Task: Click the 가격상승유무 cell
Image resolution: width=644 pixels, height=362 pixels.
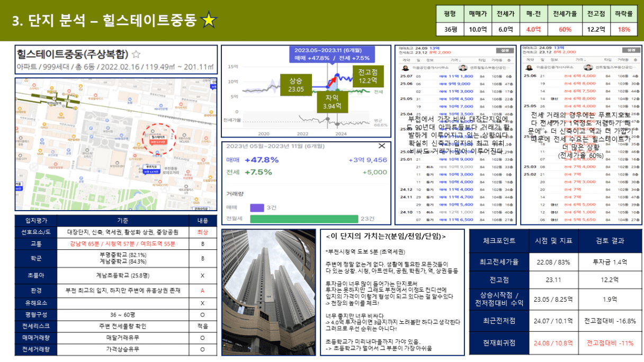Action: pyautogui.click(x=122, y=349)
